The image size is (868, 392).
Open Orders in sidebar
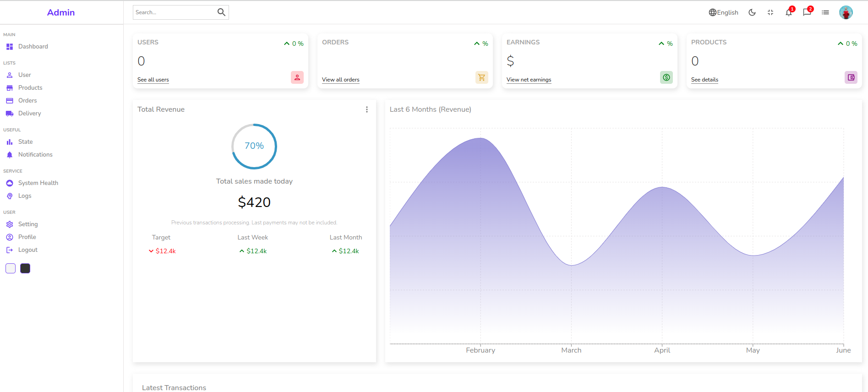click(x=27, y=100)
